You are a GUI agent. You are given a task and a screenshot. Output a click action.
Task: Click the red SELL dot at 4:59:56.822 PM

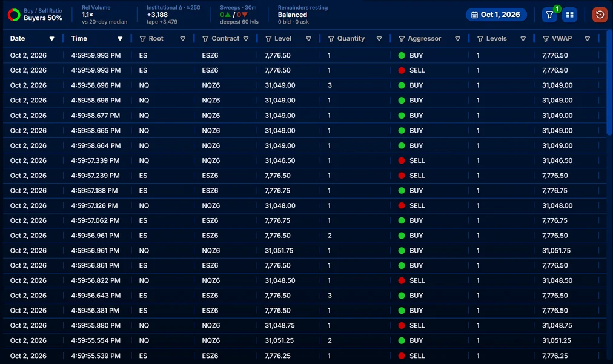[x=402, y=280]
